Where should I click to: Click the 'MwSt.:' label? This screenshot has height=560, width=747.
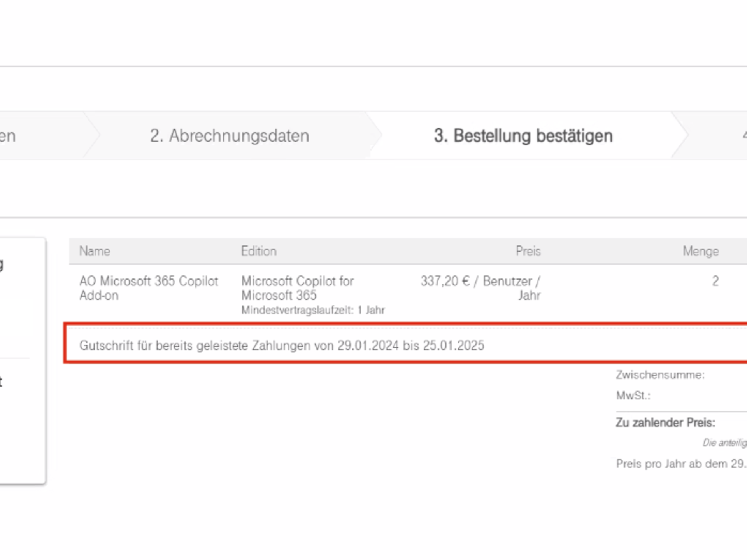(x=633, y=396)
